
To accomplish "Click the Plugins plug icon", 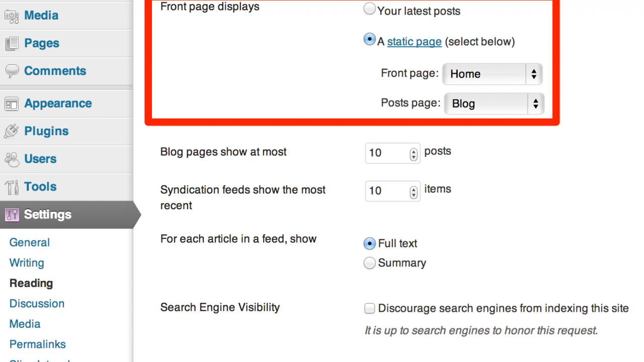I will point(12,132).
